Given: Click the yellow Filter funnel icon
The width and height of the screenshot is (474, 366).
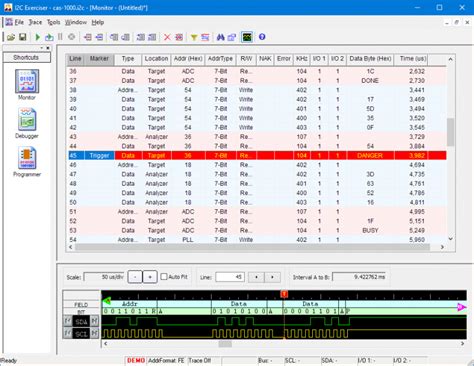Looking at the screenshot, I should (x=194, y=37).
